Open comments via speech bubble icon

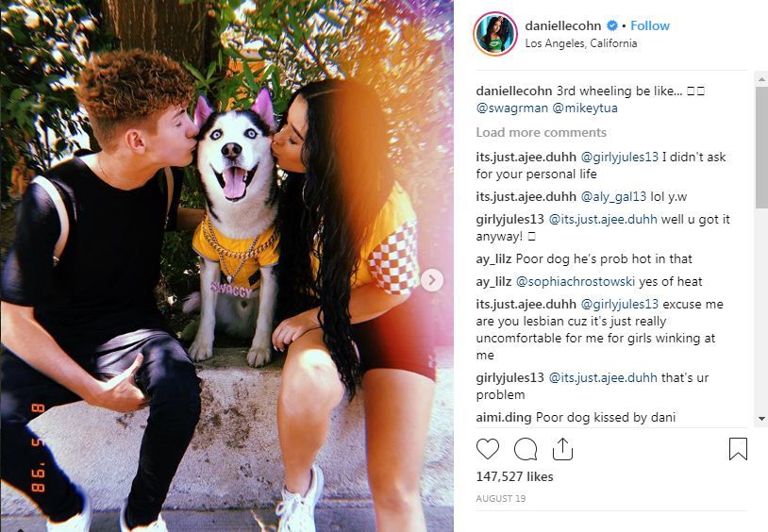526,449
